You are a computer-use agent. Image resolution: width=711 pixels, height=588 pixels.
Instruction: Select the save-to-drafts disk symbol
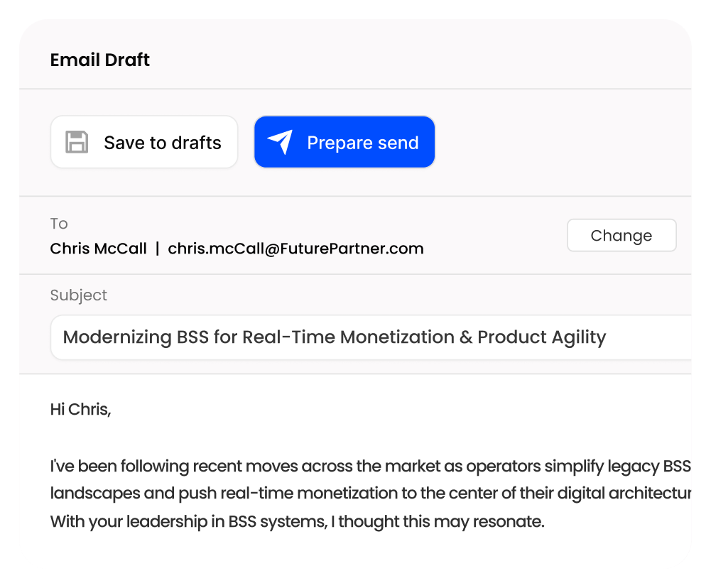(77, 141)
